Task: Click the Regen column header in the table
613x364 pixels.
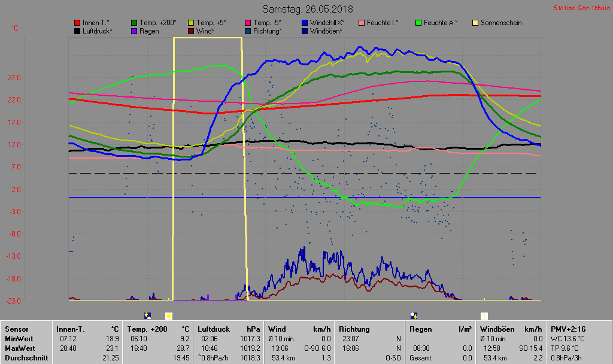Action: click(421, 329)
